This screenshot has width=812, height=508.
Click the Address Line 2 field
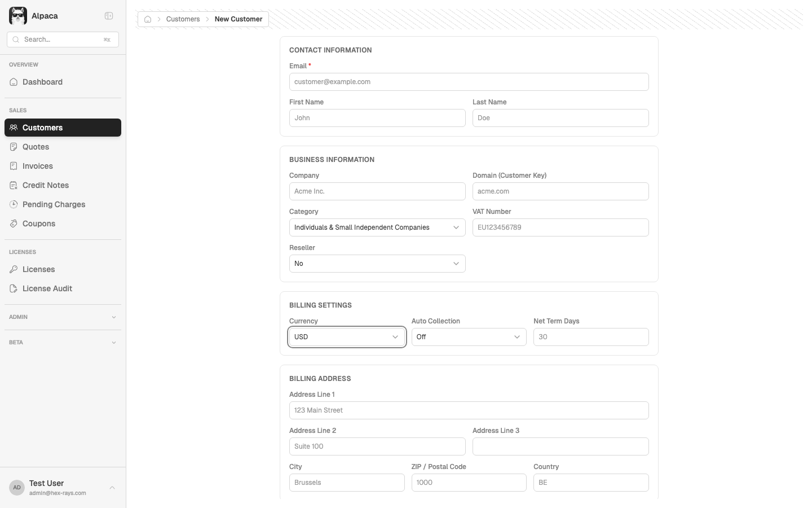click(x=377, y=446)
